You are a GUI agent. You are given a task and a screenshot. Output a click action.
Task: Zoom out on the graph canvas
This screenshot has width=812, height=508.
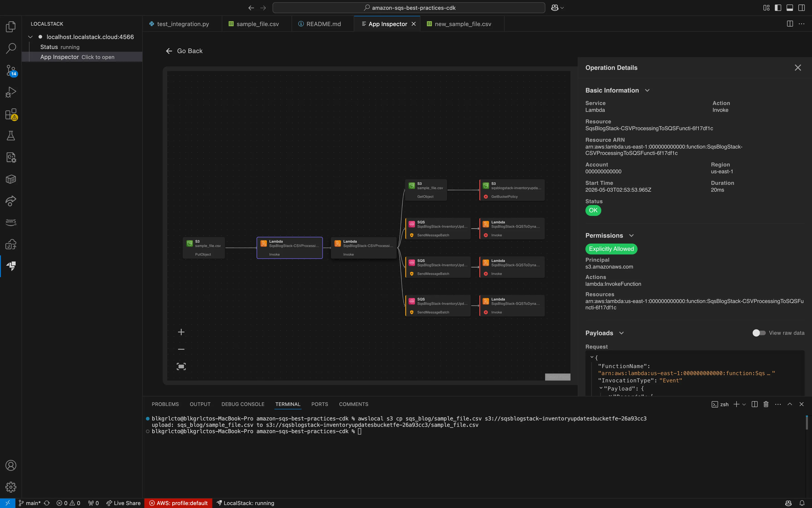181,349
